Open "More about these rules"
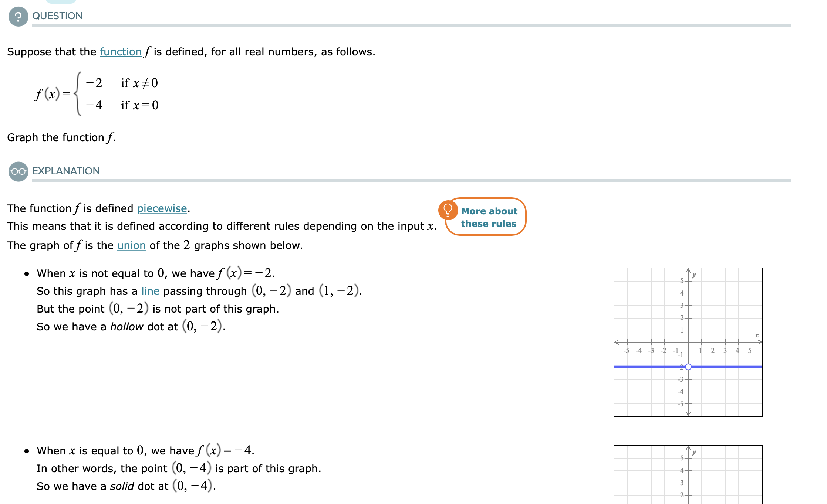Screen dimensions: 827x504 tap(489, 217)
